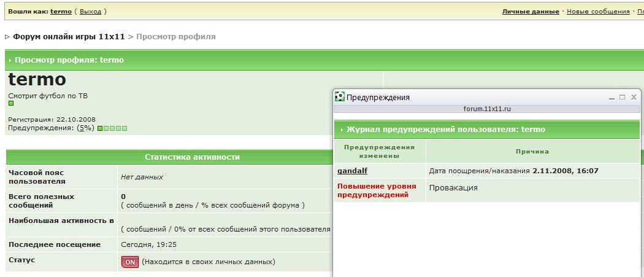The height and width of the screenshot is (277, 644).
Task: Click the arrow icon before 'Просмотр профиля: termo'
Action: (10, 60)
